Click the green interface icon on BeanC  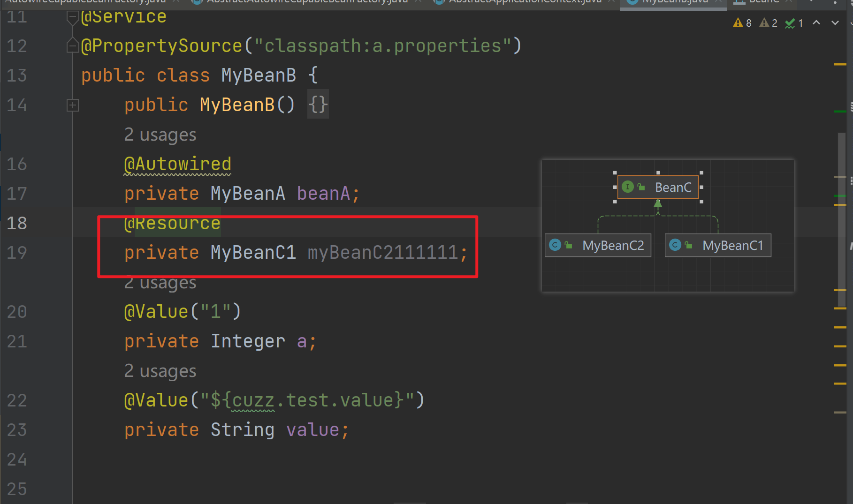point(627,187)
